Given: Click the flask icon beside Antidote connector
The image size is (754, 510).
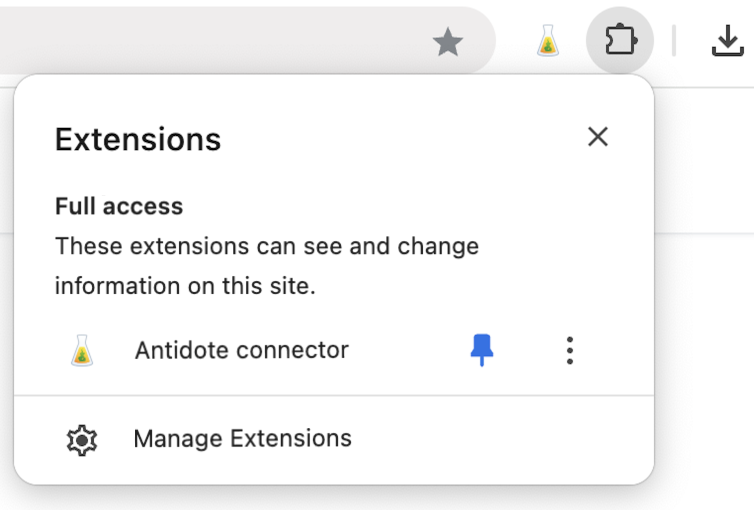Looking at the screenshot, I should [x=82, y=351].
